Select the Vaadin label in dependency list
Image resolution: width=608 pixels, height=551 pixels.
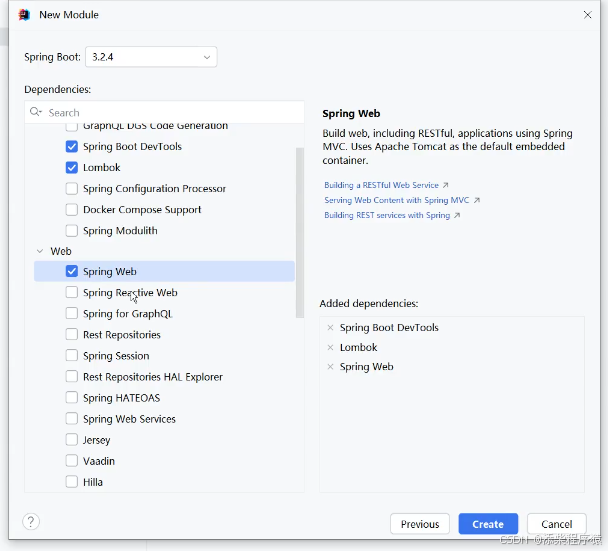99,461
